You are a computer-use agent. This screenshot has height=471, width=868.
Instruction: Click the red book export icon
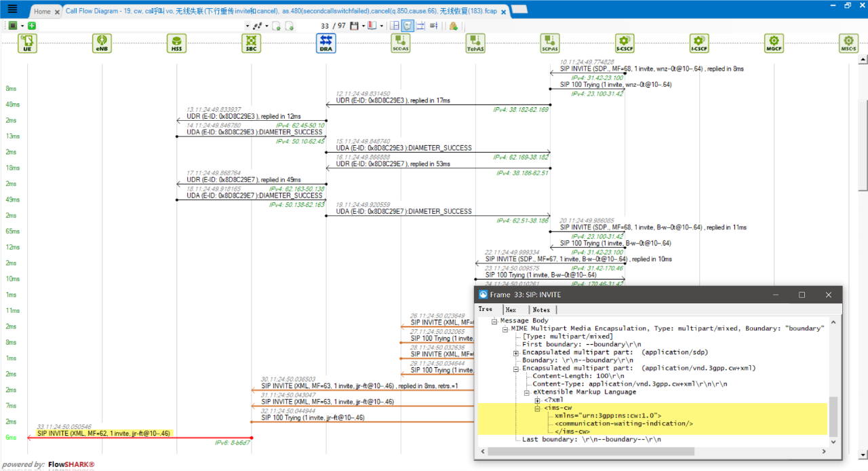[x=372, y=26]
